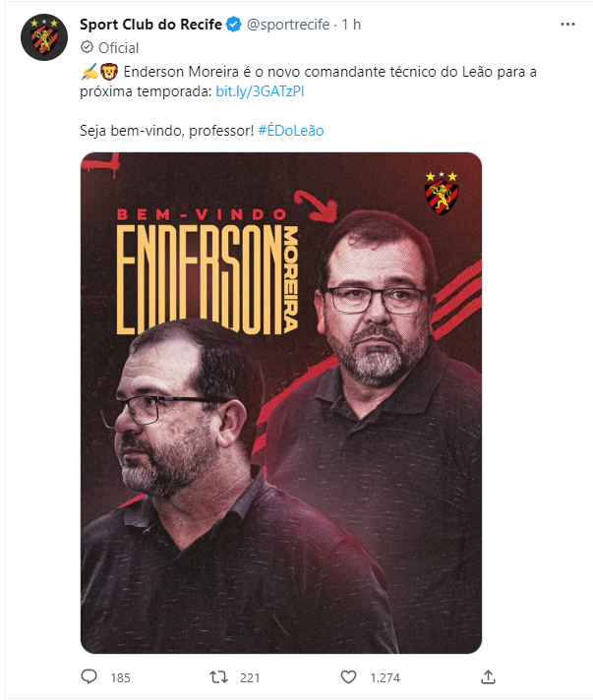Viewport: 593px width, 700px height.
Task: Click the 1 h timestamp
Action: (351, 25)
